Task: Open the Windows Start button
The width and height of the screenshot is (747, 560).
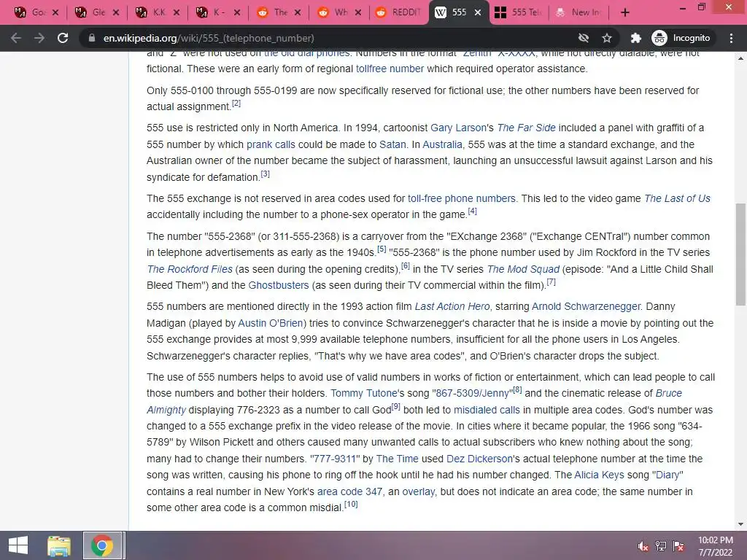Action: [18, 545]
